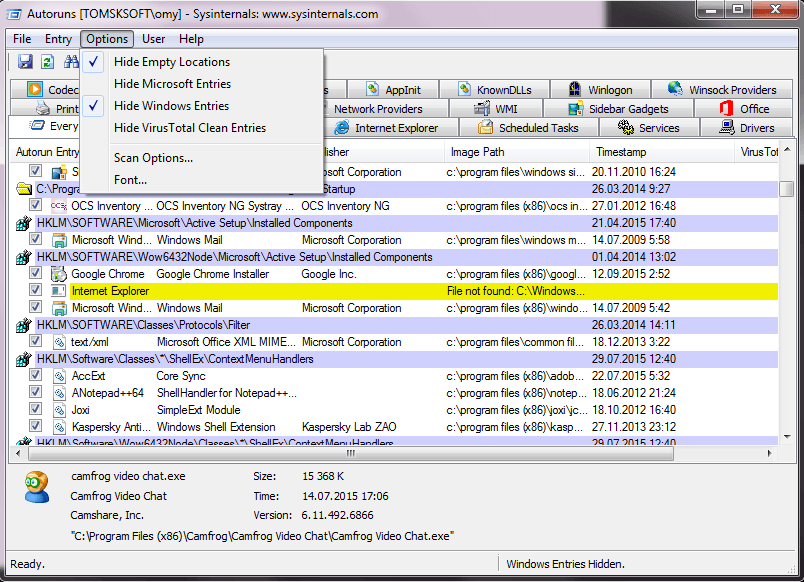The image size is (804, 582).
Task: Sort by the Autorun Entry column header
Action: click(47, 152)
